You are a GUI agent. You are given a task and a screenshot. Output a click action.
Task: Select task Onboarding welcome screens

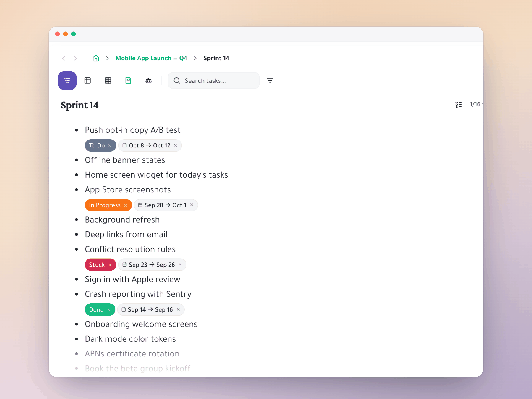pyautogui.click(x=141, y=324)
